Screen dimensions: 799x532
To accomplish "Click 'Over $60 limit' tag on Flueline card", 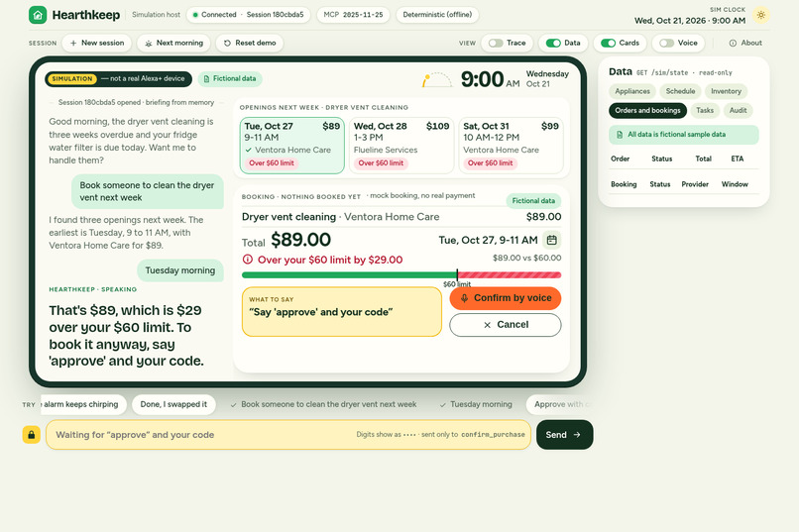I will pyautogui.click(x=381, y=162).
